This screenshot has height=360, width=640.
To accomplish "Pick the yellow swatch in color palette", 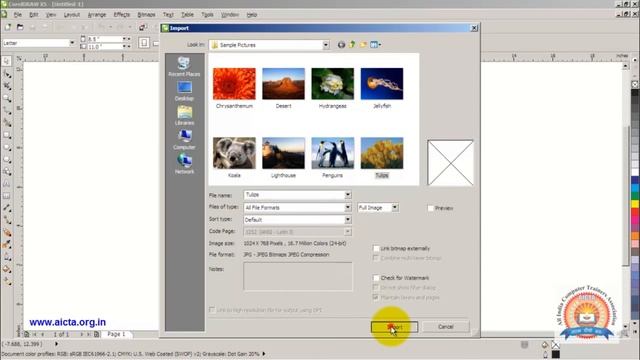I will tap(635, 203).
